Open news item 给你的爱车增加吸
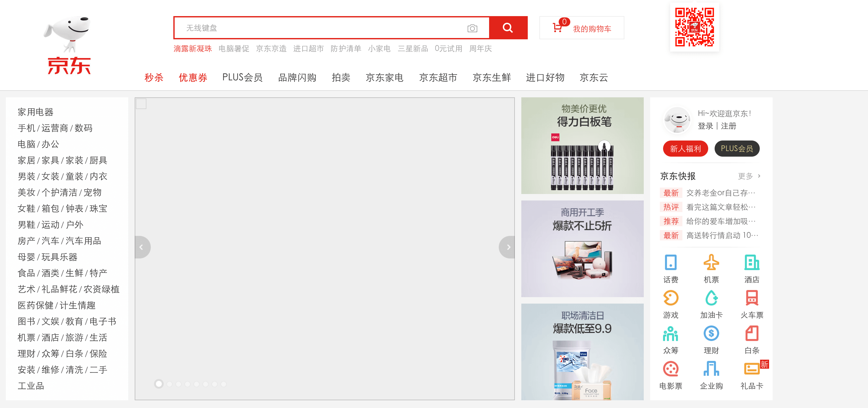The image size is (868, 408). pyautogui.click(x=721, y=221)
